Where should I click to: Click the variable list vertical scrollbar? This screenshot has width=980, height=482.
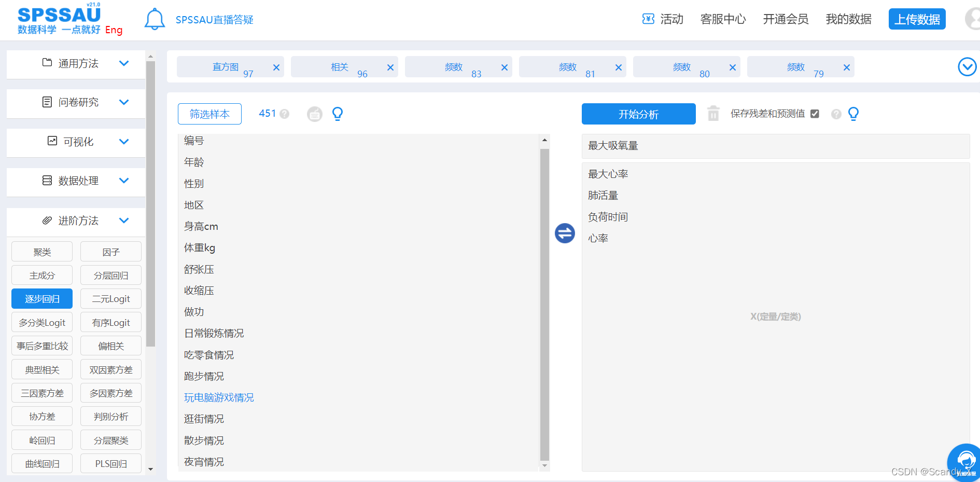click(544, 305)
